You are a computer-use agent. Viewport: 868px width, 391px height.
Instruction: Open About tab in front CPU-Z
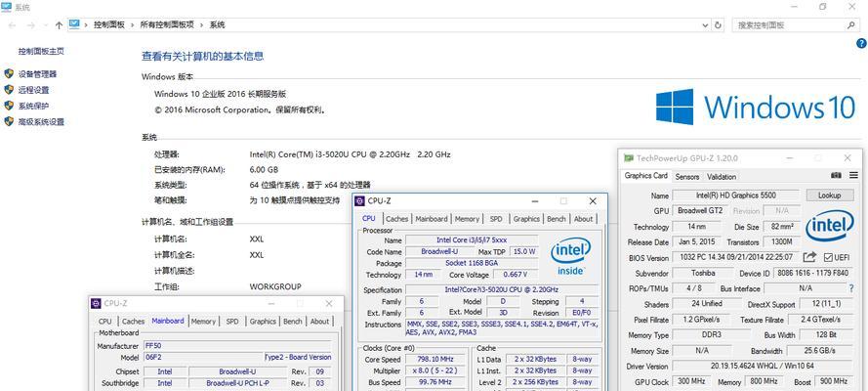point(584,219)
